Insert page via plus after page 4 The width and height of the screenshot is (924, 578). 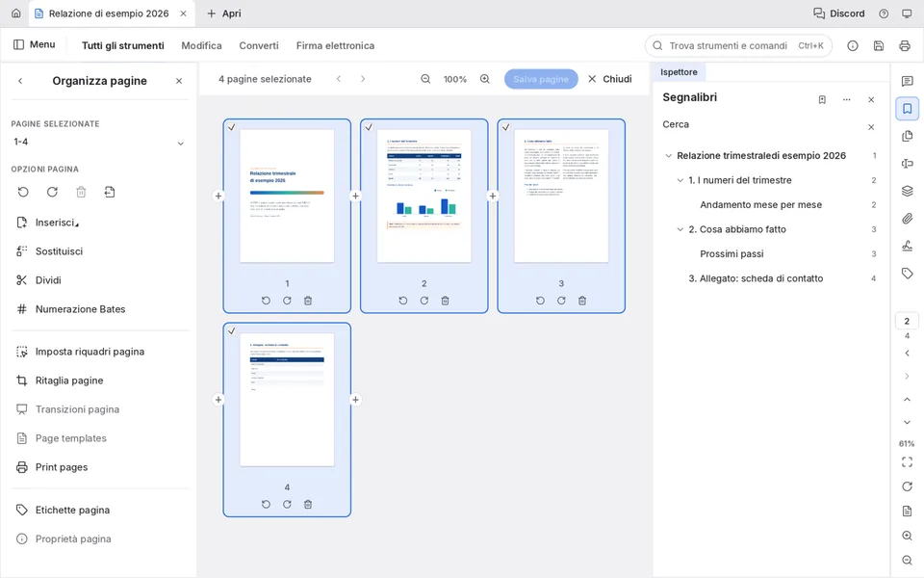coord(355,399)
